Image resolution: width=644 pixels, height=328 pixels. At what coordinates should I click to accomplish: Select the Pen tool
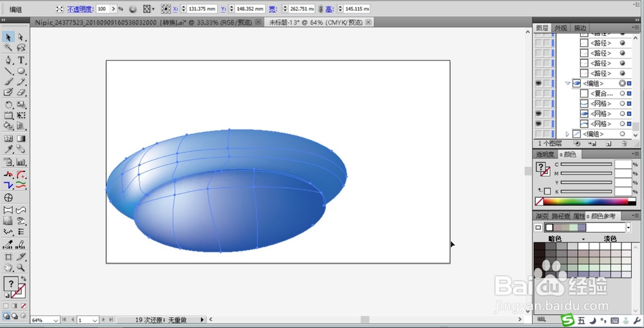8,60
